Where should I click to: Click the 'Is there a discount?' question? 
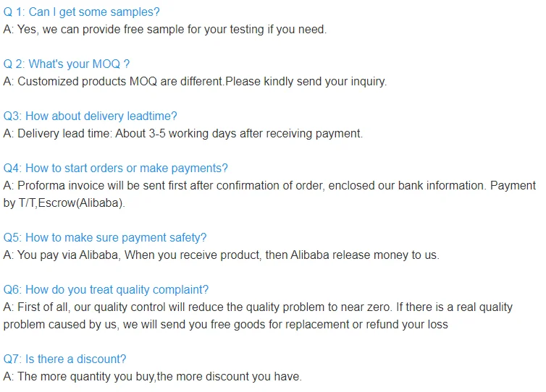pyautogui.click(x=65, y=359)
